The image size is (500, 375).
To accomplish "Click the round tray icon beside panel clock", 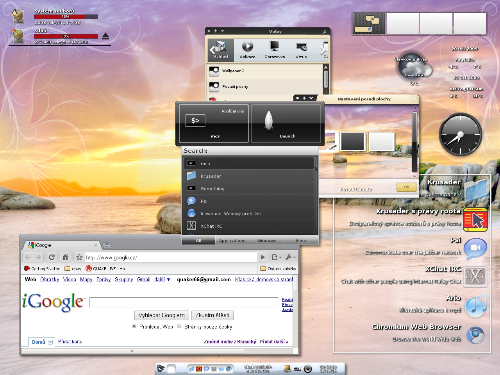I will tap(308, 369).
